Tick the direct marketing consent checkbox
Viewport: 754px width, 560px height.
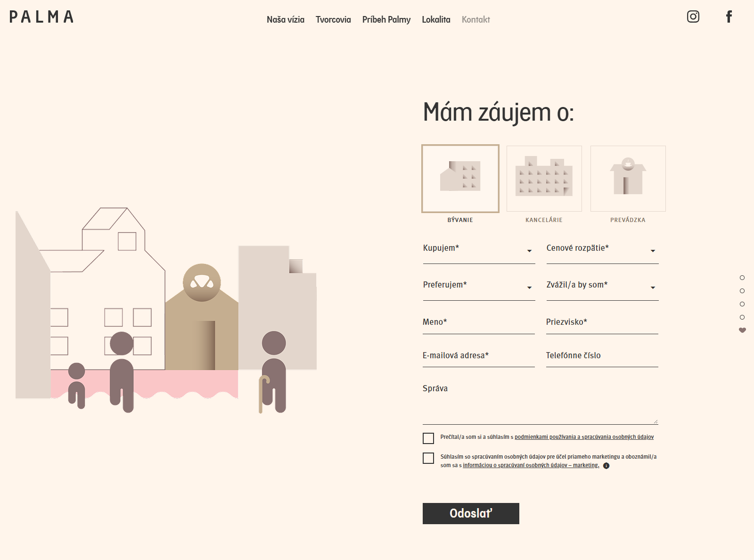coord(428,458)
